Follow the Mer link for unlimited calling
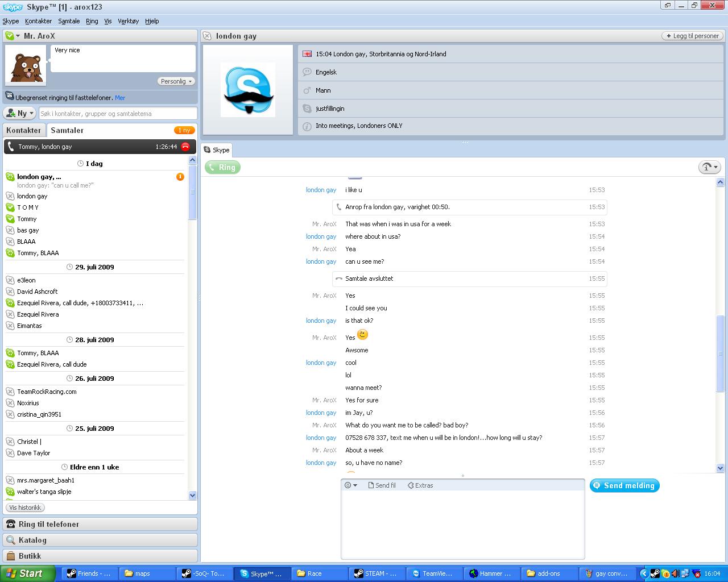 point(120,98)
